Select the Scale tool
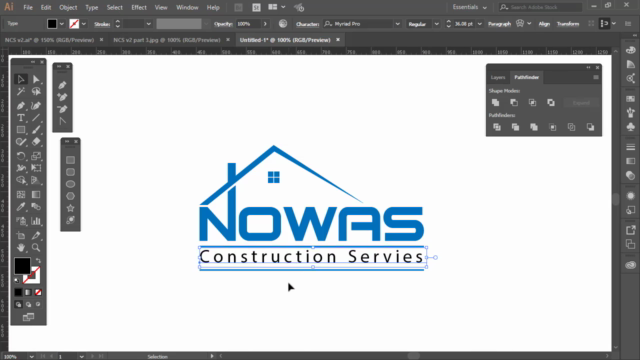The width and height of the screenshot is (640, 360). pyautogui.click(x=36, y=156)
